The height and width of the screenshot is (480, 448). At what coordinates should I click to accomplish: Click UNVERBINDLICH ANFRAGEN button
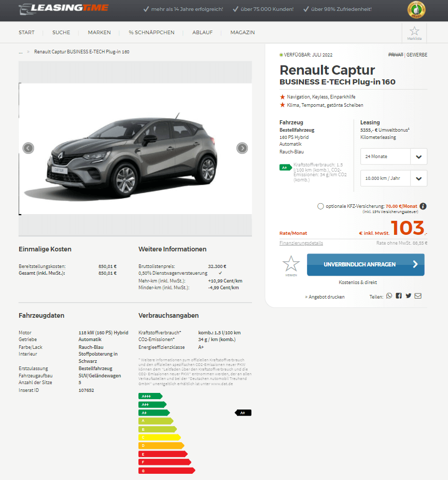(x=366, y=264)
